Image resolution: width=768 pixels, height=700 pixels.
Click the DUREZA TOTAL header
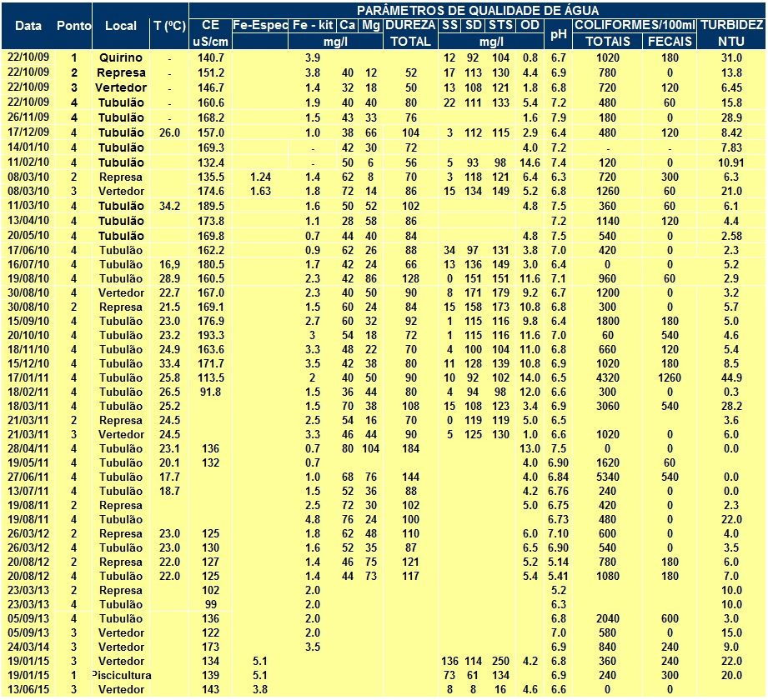click(410, 32)
